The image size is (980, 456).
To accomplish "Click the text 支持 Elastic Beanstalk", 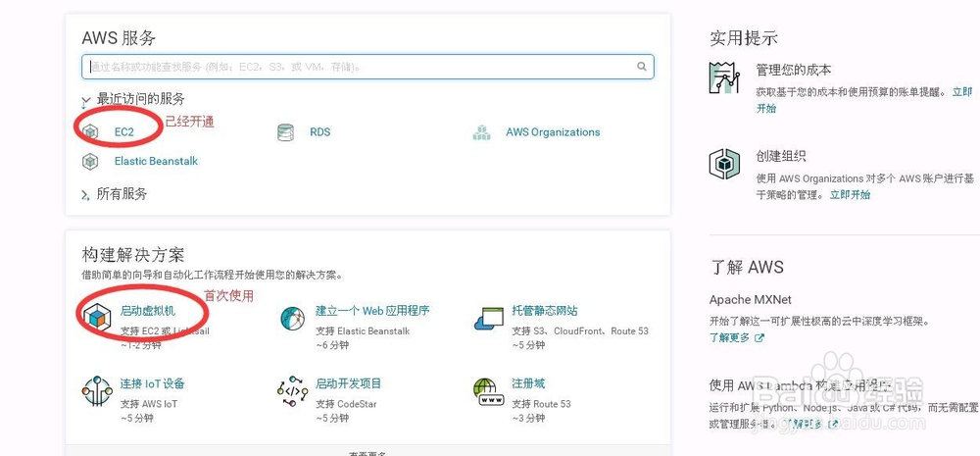I will point(363,330).
